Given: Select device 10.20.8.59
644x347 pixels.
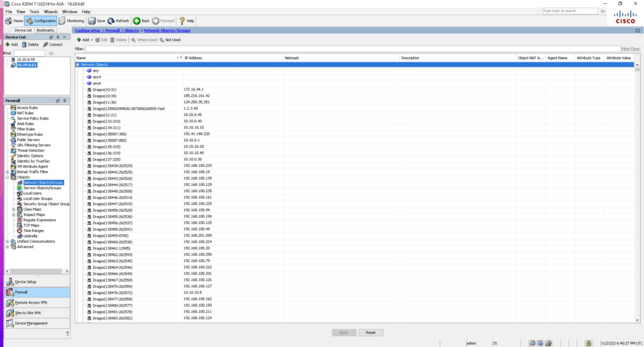Looking at the screenshot, I should (x=26, y=60).
